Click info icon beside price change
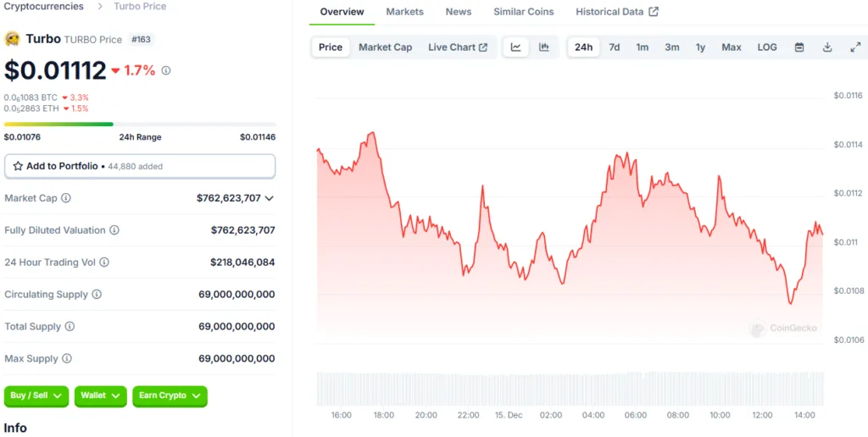 click(x=165, y=71)
